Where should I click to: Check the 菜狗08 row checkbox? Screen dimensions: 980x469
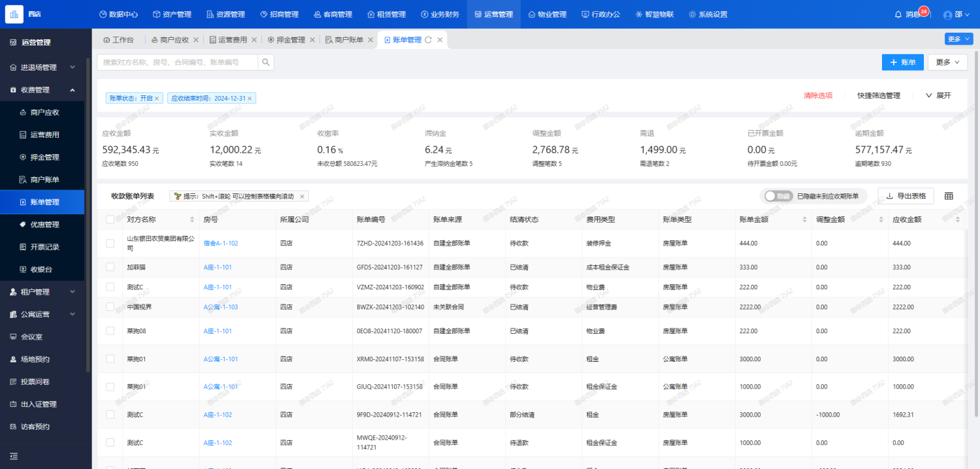point(110,331)
